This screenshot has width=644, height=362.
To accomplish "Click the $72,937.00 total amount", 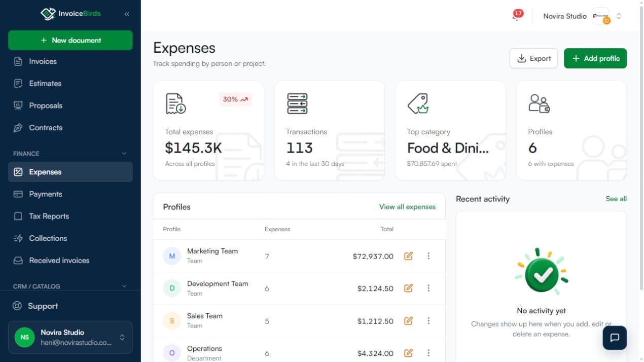I will (x=373, y=257).
